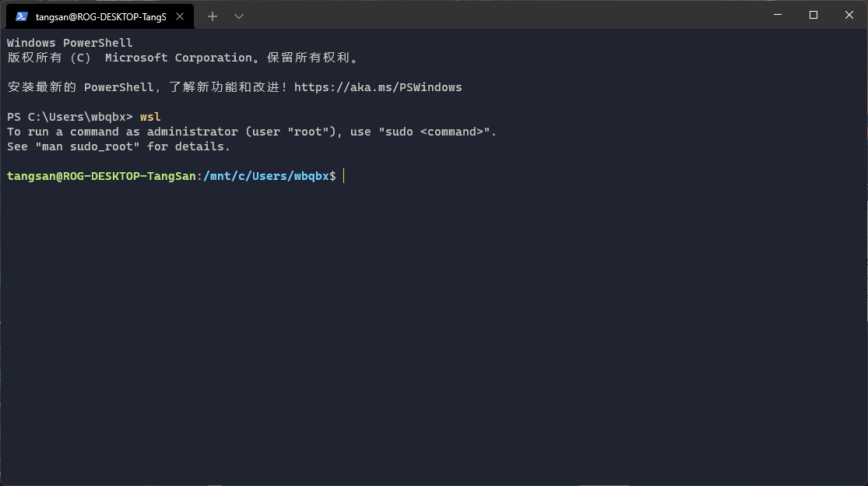Expand the new tab profile dropdown
868x486 pixels.
coord(238,16)
